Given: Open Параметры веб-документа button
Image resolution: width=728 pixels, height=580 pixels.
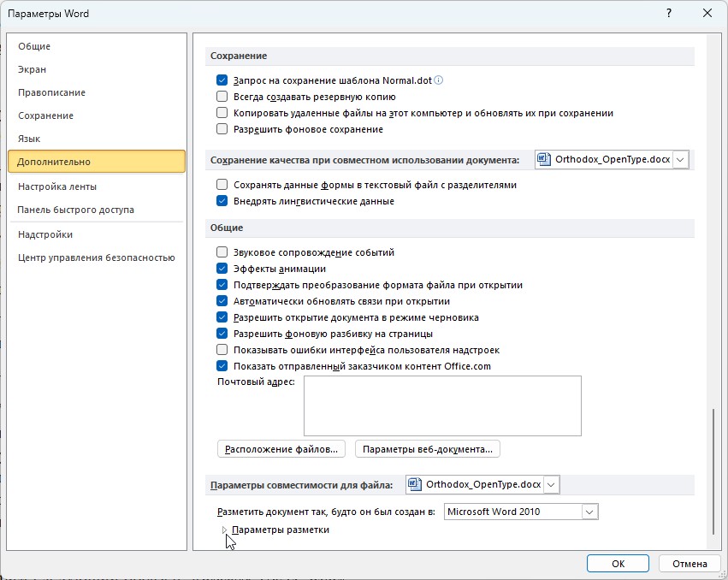Looking at the screenshot, I should 427,448.
